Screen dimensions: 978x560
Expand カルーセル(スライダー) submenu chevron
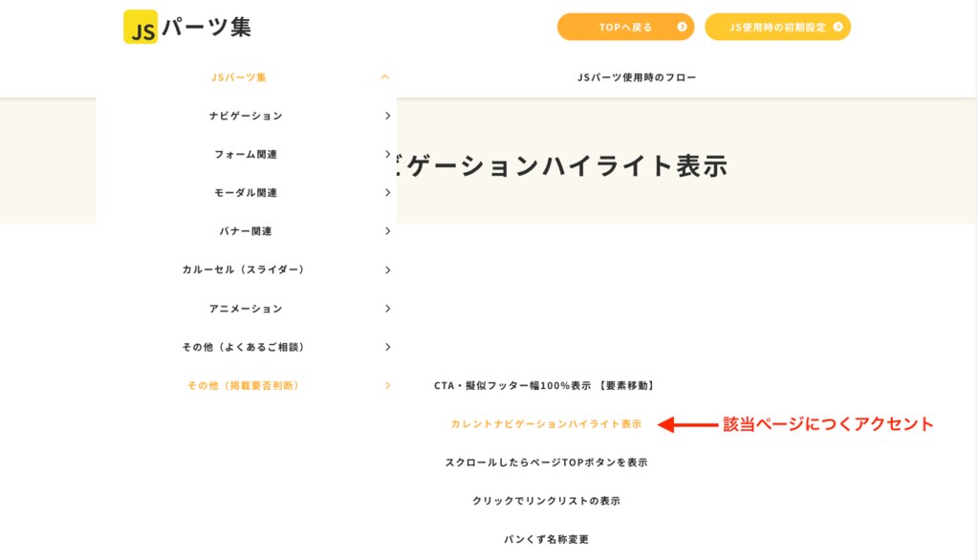coord(387,270)
